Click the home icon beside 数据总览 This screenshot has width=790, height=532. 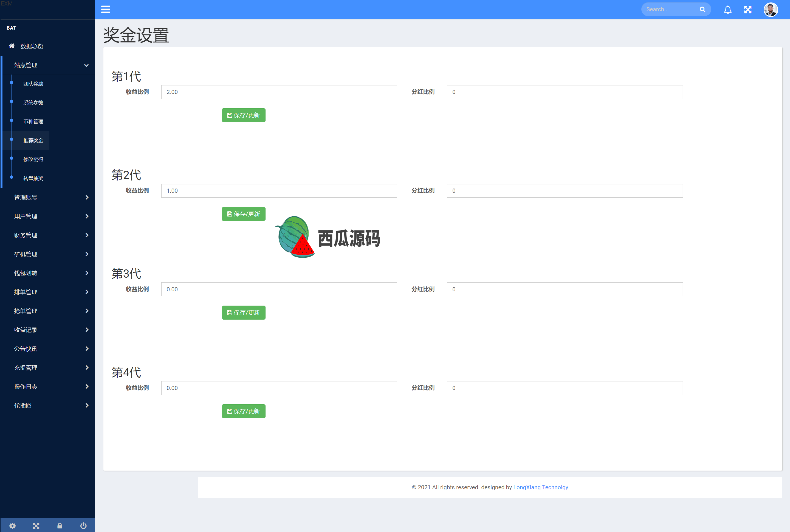coord(12,46)
